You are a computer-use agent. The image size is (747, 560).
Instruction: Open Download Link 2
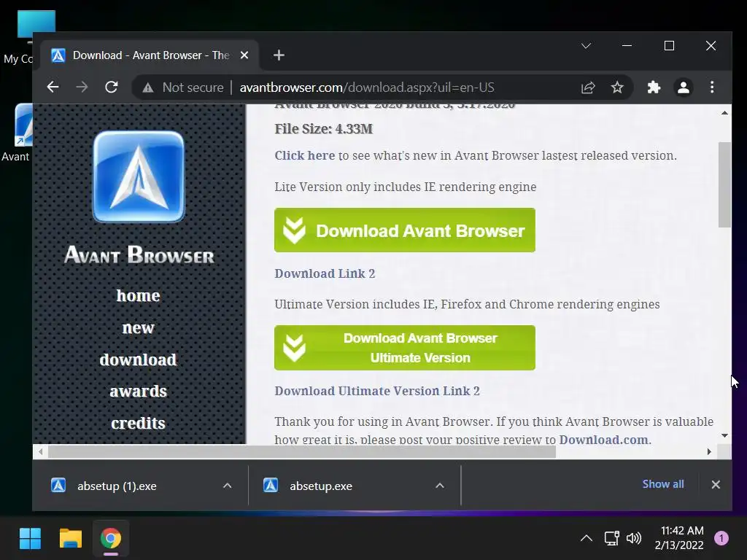coord(325,273)
